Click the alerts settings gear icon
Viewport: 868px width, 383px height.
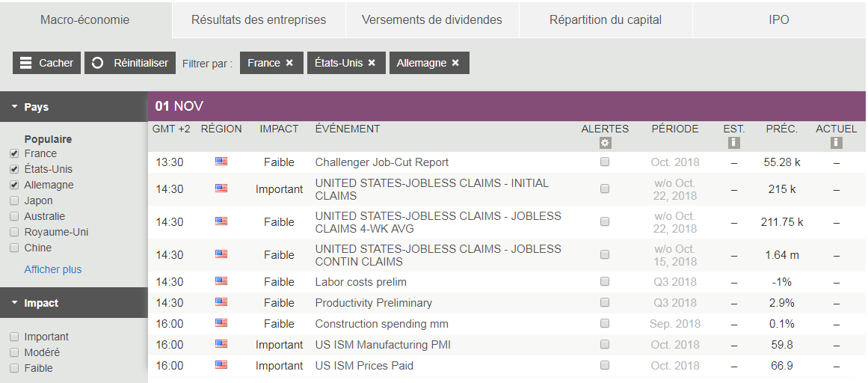point(605,143)
